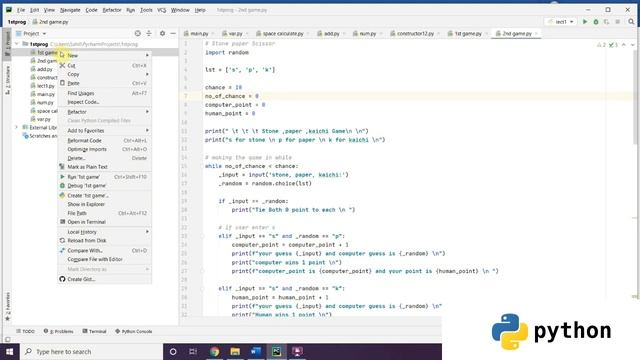Open the lect1 run configuration dropdown
The width and height of the screenshot is (640, 360).
561,22
